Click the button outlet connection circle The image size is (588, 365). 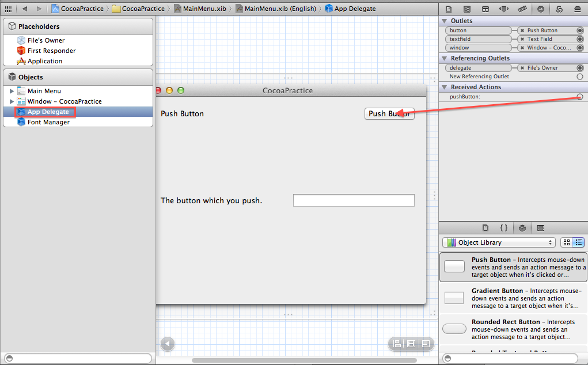[x=580, y=31]
